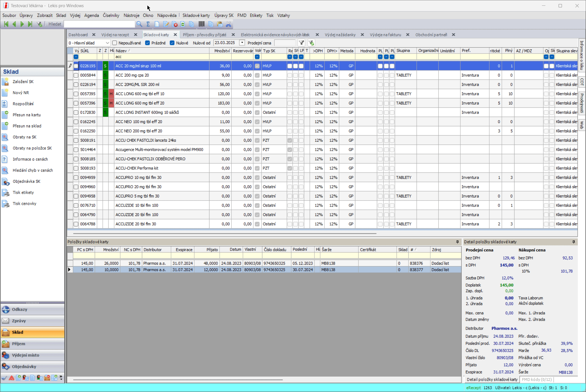This screenshot has height=392, width=586.
Task: Check row checkbox for ACCU-CHEK Performa kit
Action: tap(76, 168)
